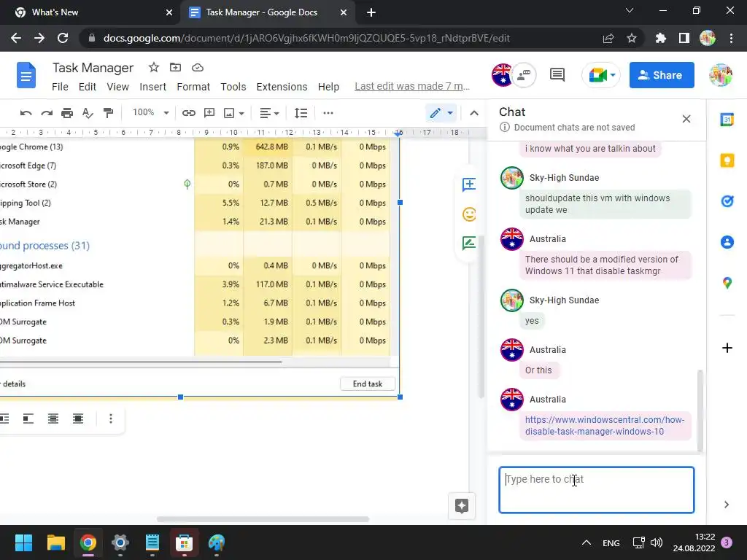Open Google Keep side panel

[x=727, y=160]
